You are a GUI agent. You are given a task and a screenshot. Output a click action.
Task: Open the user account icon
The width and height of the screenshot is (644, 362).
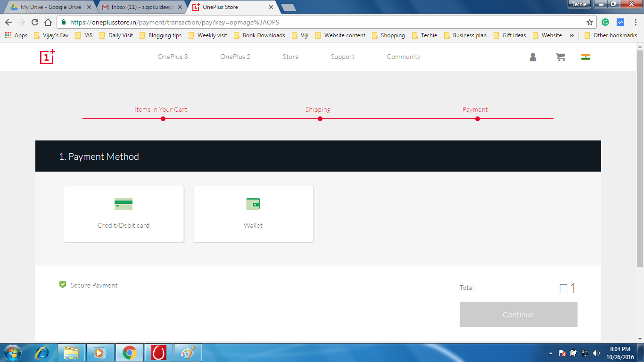coord(533,57)
